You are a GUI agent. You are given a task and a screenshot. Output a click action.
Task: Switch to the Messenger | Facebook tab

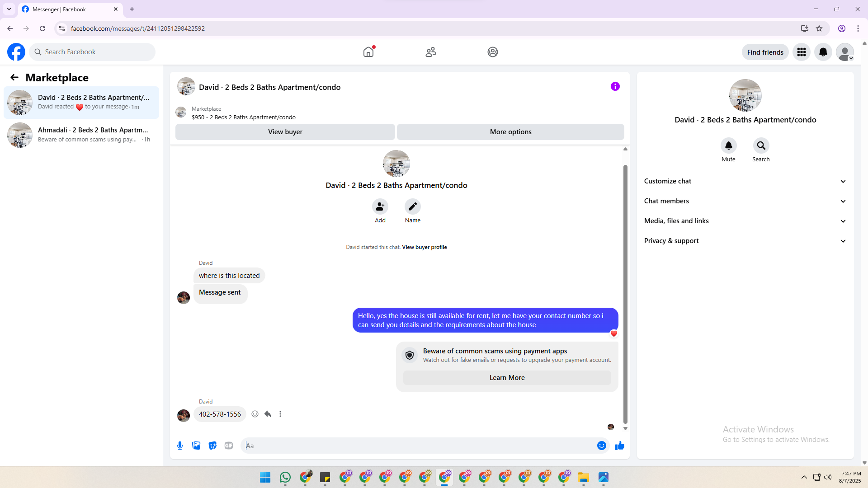pos(70,9)
